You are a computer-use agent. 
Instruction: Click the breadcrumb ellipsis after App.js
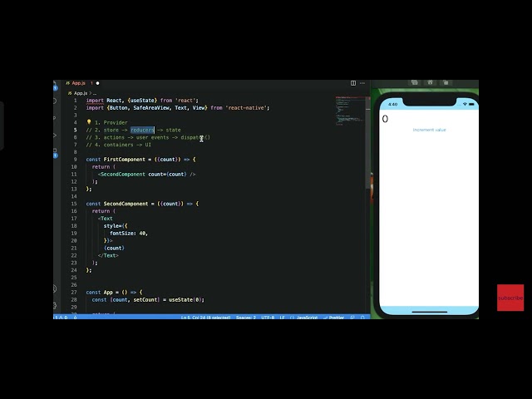pyautogui.click(x=95, y=93)
